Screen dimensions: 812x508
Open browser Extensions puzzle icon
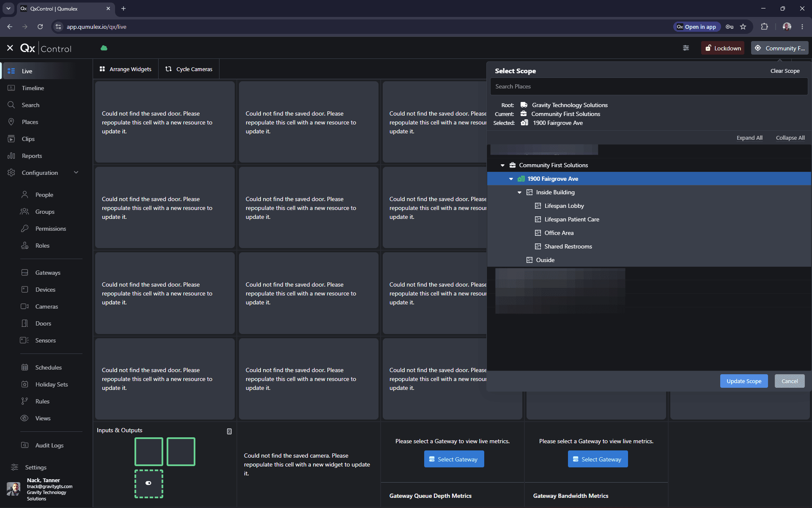click(x=764, y=27)
